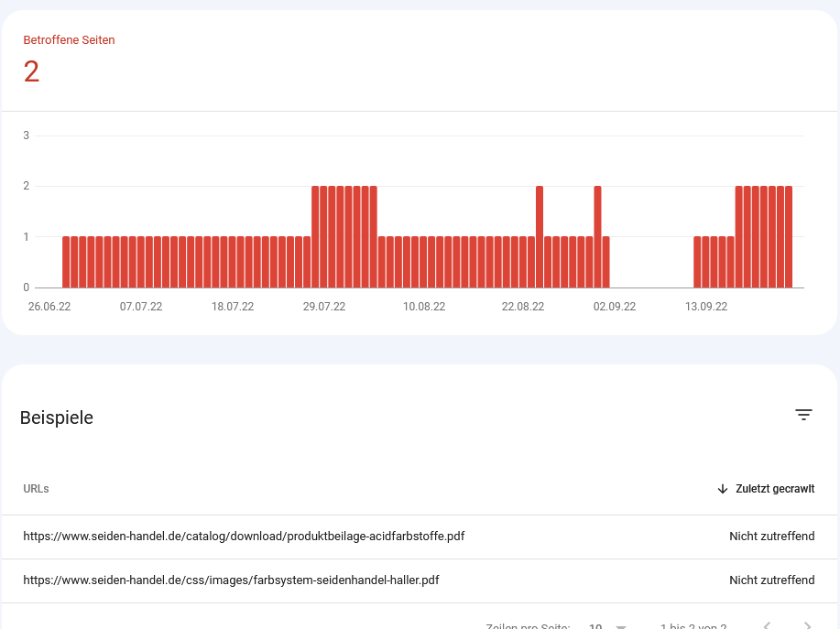Viewport: 840px width, 629px height.
Task: Open the produktbeilage-acidfarbstoffe.pdf URL row
Action: (x=244, y=537)
